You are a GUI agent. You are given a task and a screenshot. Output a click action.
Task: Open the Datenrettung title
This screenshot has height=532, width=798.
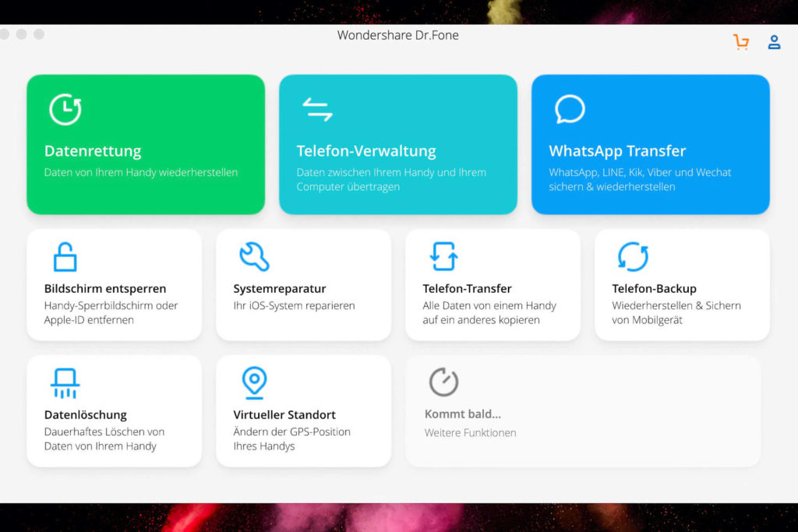93,151
